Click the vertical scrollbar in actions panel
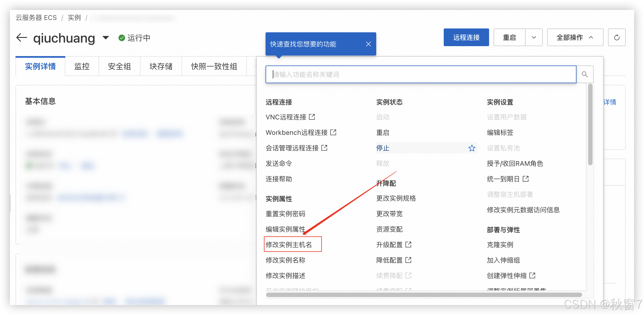644x315 pixels. click(590, 124)
